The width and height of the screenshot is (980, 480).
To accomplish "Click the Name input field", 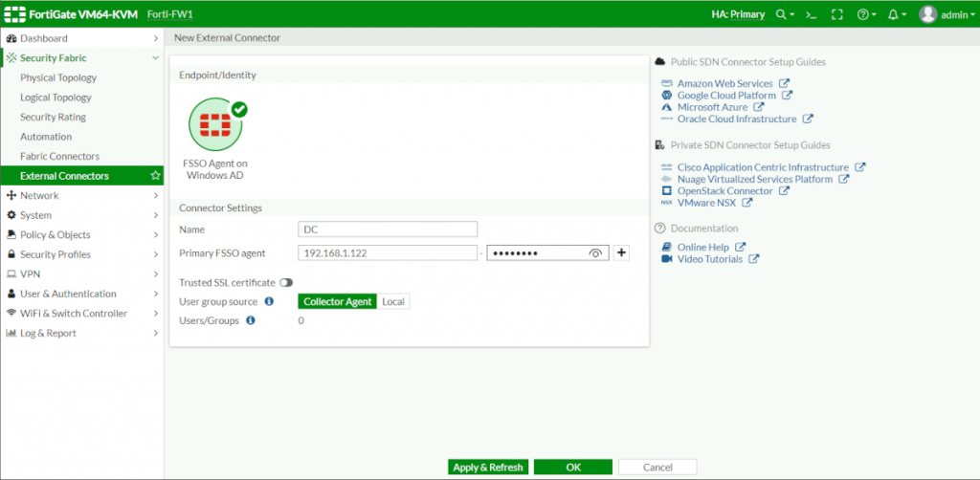I will 388,229.
